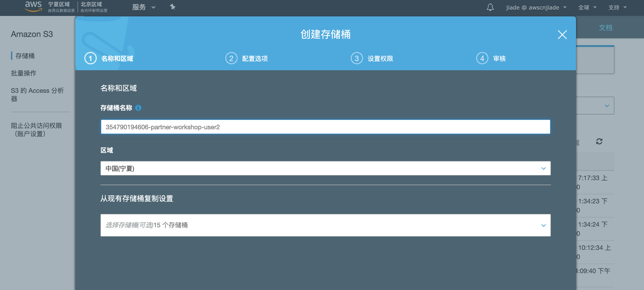644x290 pixels.
Task: Click the bucket name input field
Action: pos(325,127)
